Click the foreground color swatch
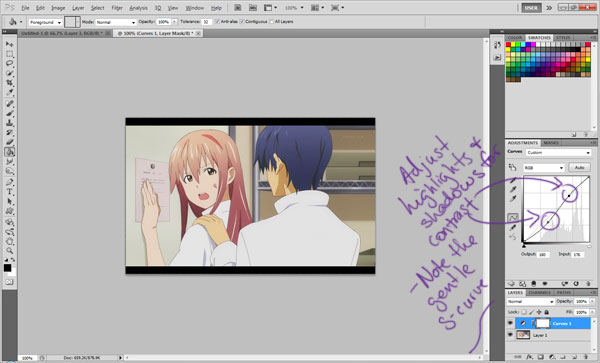600x363 pixels. point(7,267)
